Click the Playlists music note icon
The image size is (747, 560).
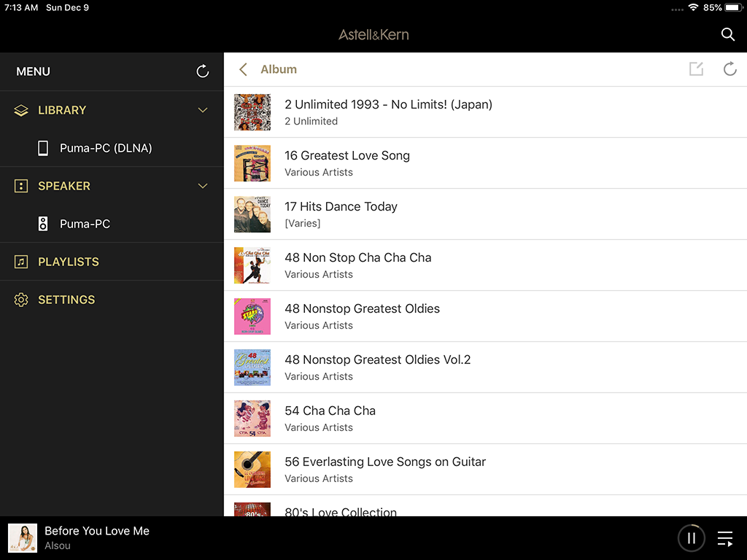21,262
